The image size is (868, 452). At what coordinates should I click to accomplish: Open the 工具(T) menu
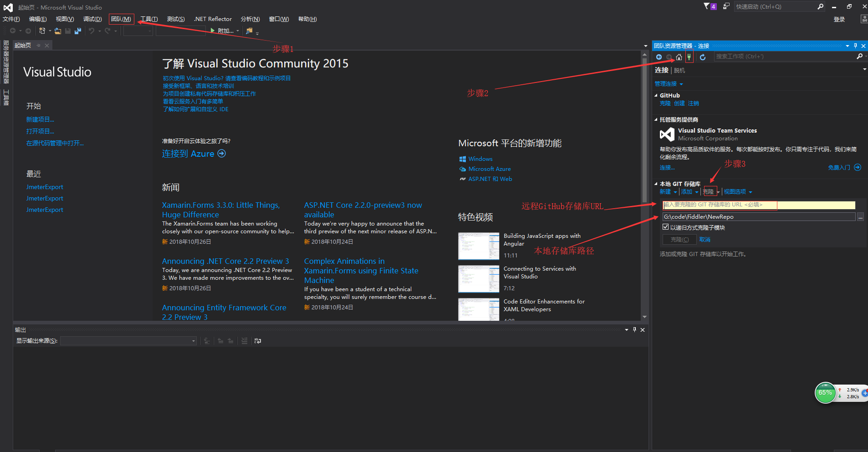coord(149,19)
